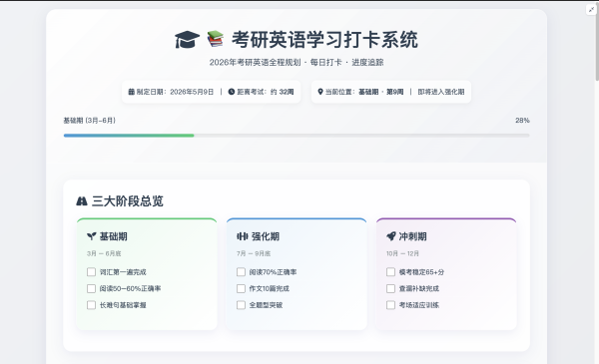Click the 距离考试: 约 32周 text

(266, 92)
